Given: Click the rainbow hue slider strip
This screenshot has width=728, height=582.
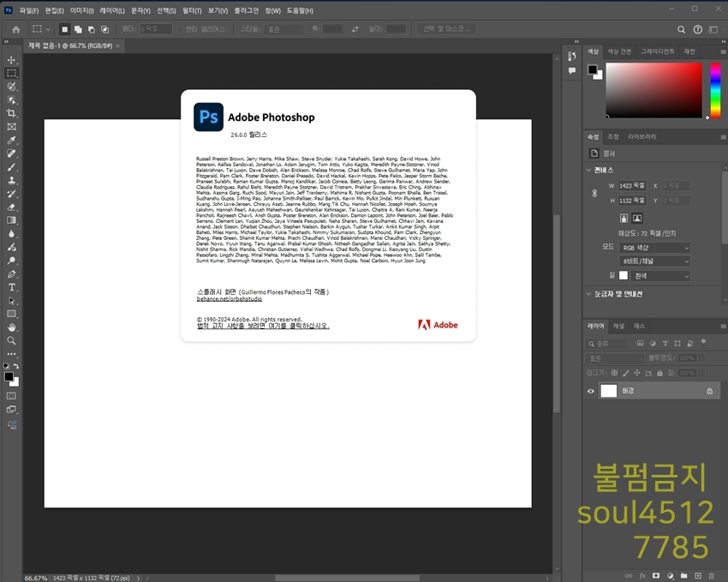Looking at the screenshot, I should 716,91.
